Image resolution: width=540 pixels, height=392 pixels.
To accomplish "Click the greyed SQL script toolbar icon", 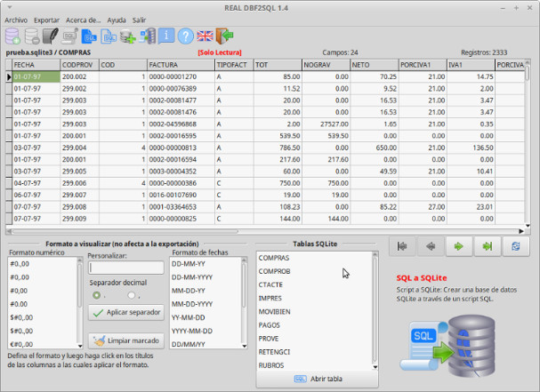I will pyautogui.click(x=70, y=36).
